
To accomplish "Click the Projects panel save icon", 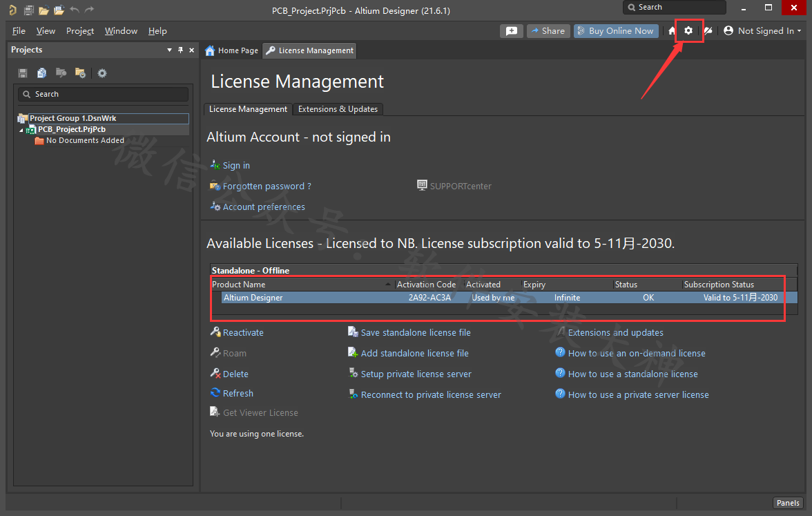I will [x=23, y=73].
